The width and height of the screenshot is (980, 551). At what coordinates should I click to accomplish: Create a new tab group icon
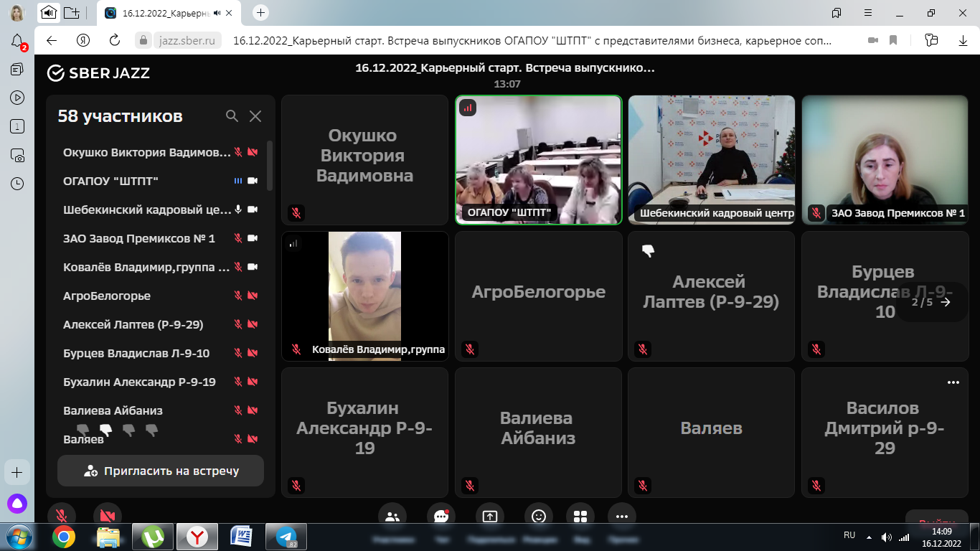71,12
